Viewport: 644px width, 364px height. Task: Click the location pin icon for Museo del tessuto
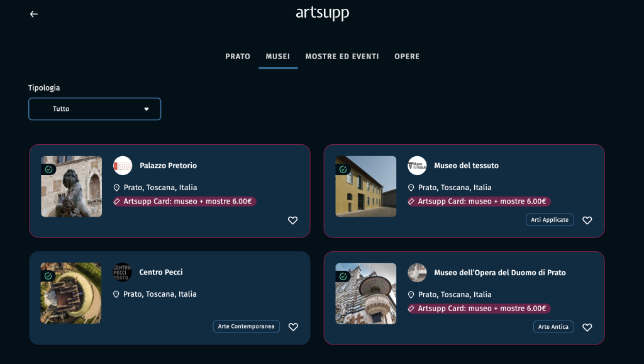click(x=411, y=188)
